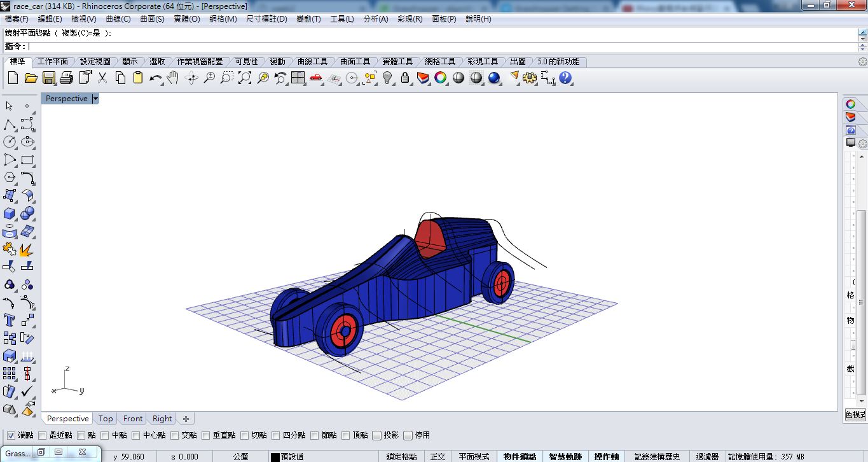The height and width of the screenshot is (462, 868).
Task: Open the color wheel icon in standard toolbar
Action: 440,78
